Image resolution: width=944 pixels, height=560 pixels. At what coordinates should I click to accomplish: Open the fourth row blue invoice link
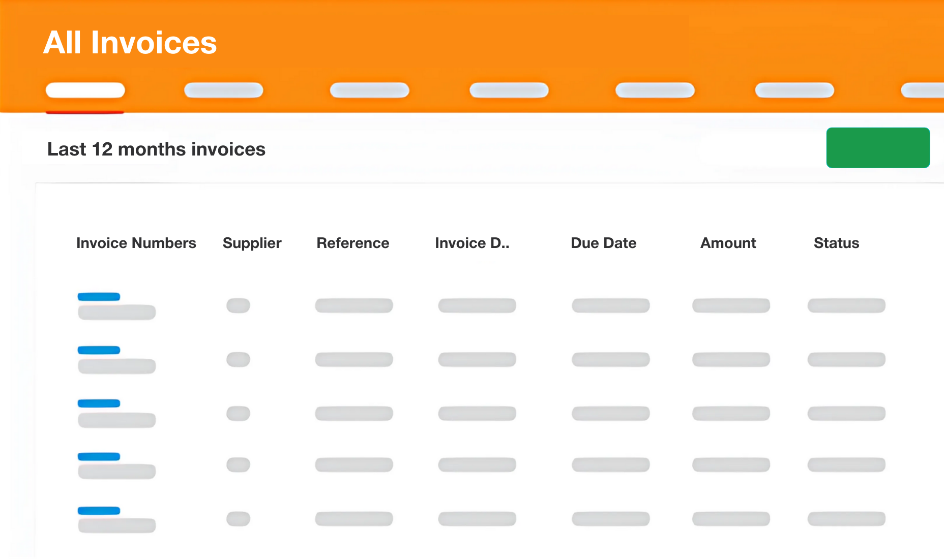[99, 457]
